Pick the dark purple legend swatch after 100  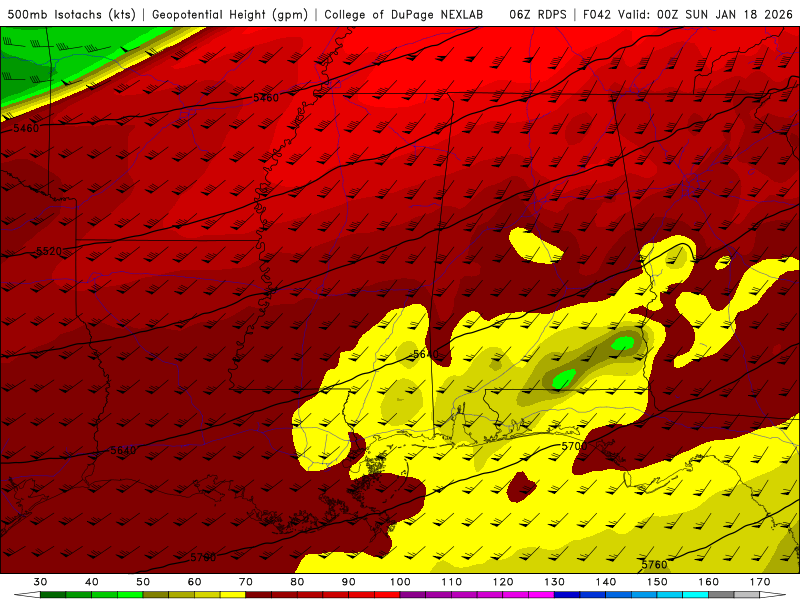pos(413,595)
